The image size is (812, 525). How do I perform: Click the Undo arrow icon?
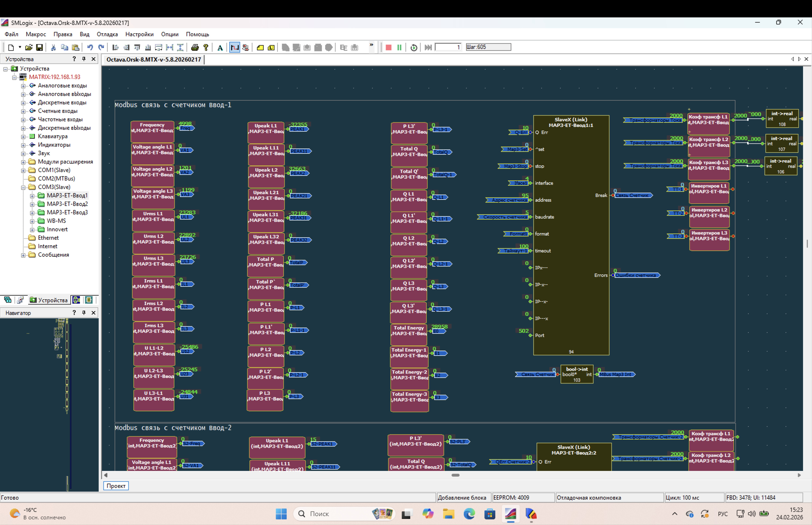90,47
